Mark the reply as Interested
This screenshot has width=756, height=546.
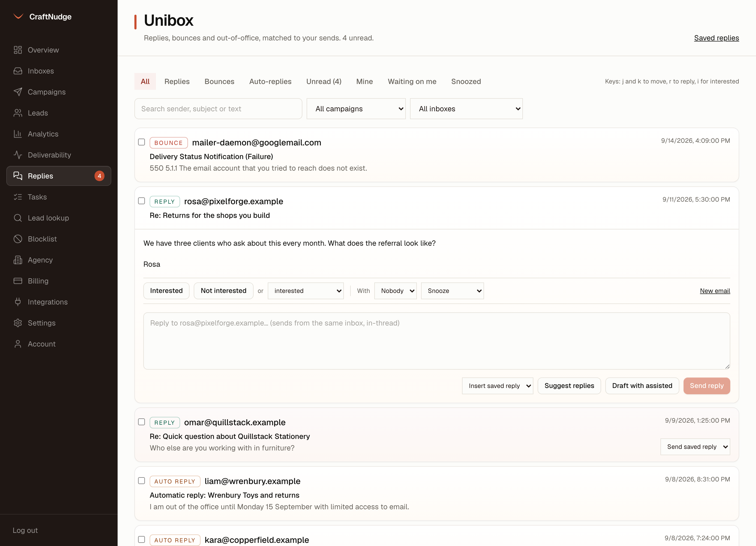point(166,291)
